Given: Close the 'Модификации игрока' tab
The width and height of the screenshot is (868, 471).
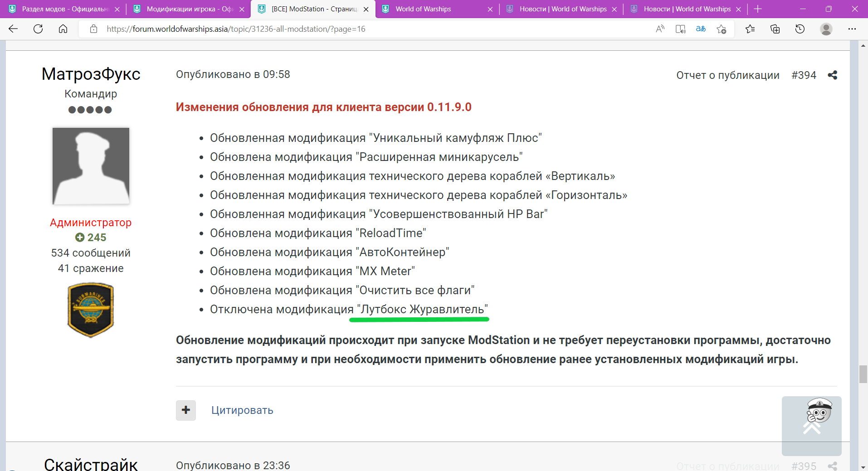Looking at the screenshot, I should coord(242,9).
